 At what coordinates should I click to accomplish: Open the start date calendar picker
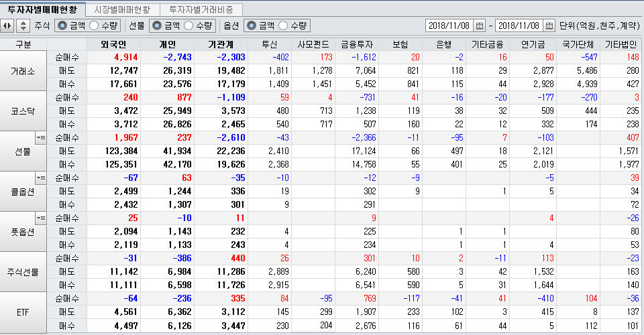479,25
